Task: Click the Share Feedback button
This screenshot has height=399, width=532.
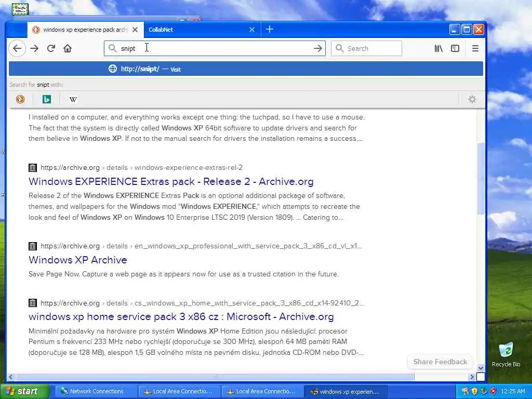Action: point(440,362)
